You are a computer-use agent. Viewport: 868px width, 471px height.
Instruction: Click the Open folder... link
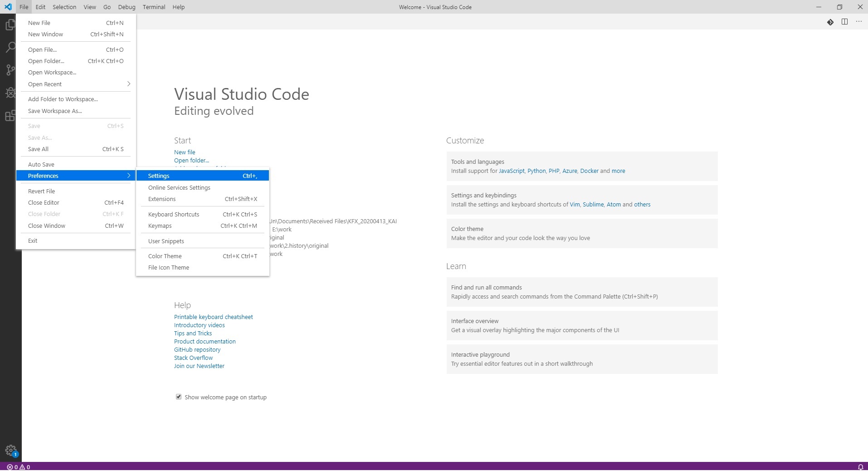click(x=191, y=160)
